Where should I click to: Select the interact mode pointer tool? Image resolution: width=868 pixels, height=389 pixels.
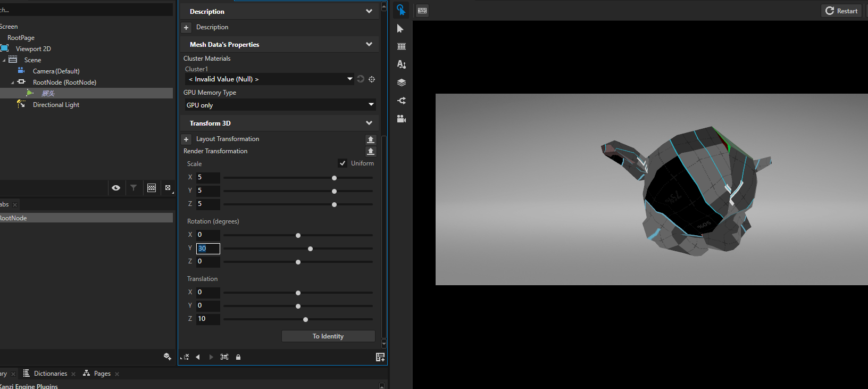coord(401,10)
